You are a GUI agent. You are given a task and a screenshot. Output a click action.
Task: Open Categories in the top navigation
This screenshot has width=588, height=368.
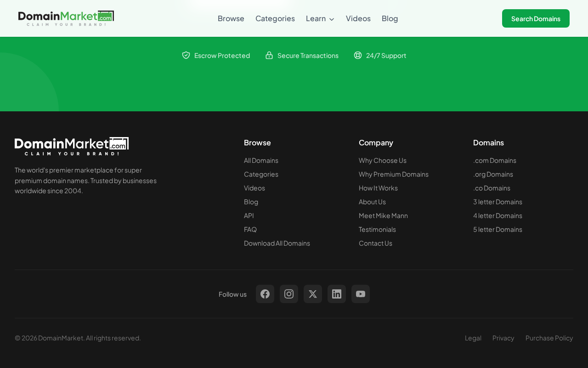[x=275, y=18]
